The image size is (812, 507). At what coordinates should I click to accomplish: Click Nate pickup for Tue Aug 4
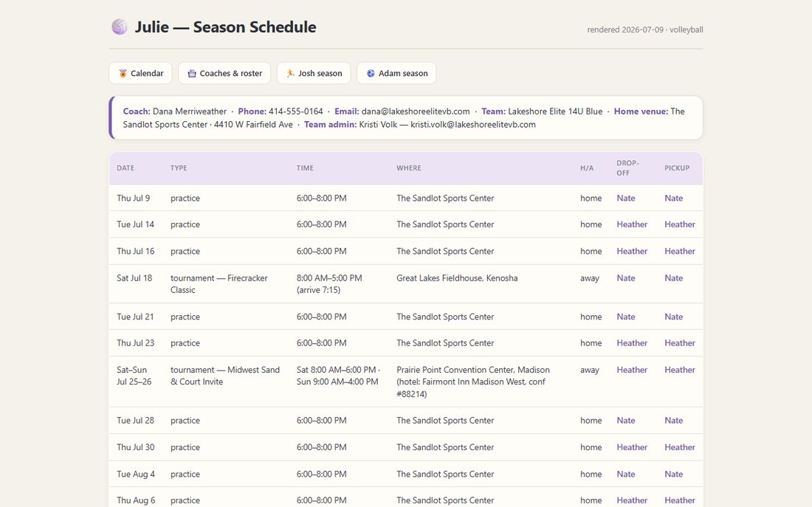tap(673, 474)
